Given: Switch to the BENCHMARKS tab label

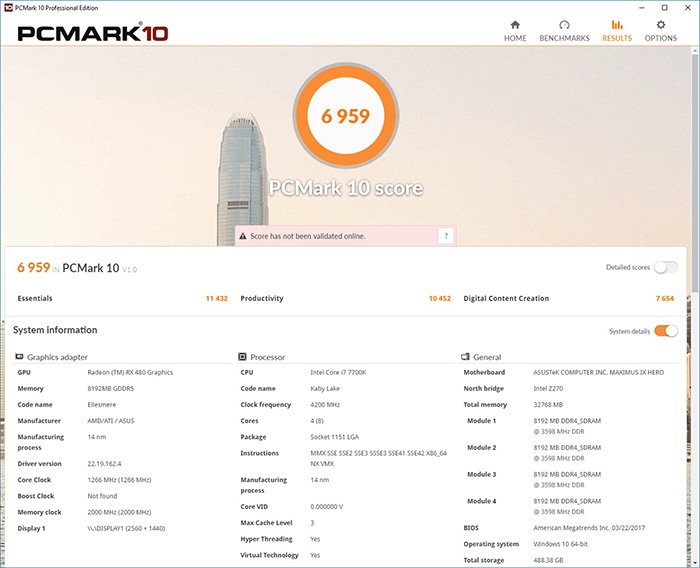Looking at the screenshot, I should point(564,38).
